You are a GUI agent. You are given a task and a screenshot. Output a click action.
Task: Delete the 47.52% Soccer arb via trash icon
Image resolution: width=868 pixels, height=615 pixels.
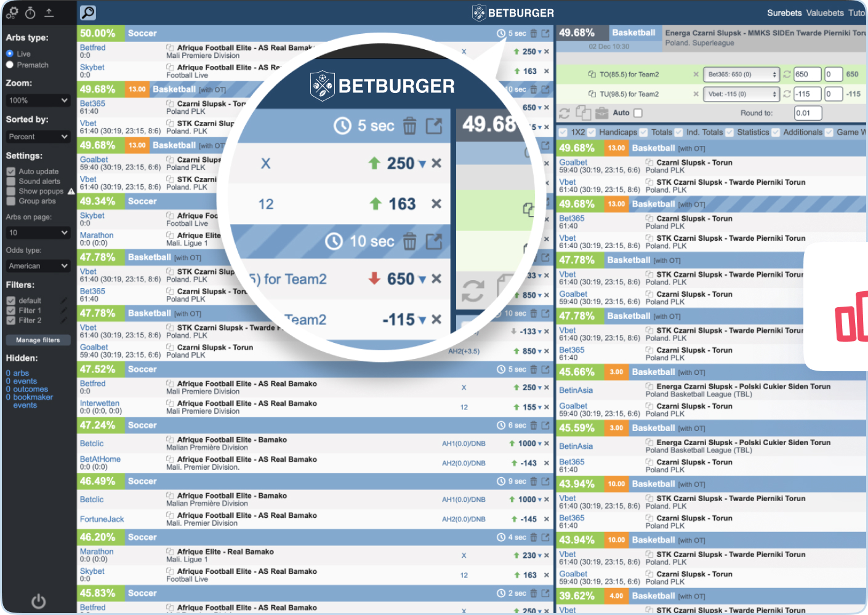pos(534,369)
